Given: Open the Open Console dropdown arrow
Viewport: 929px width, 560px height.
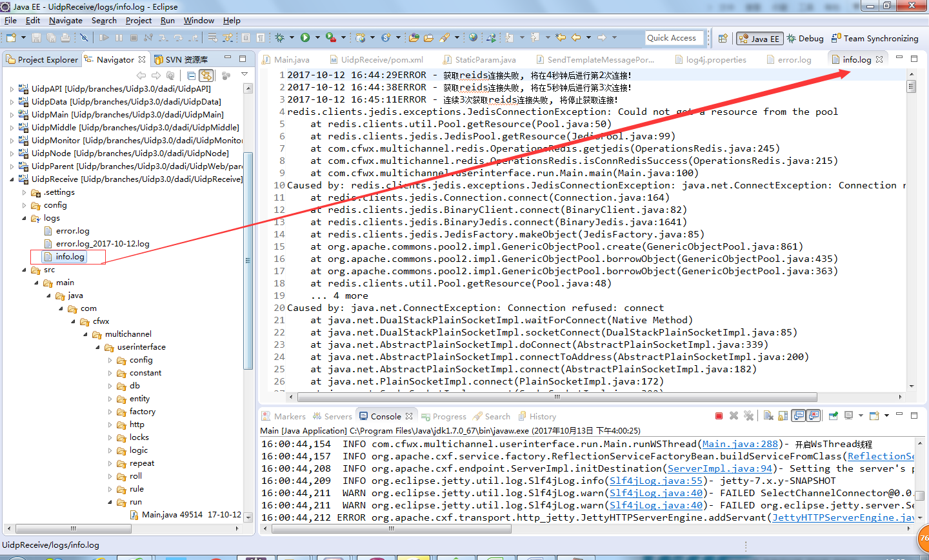Looking at the screenshot, I should (x=887, y=415).
